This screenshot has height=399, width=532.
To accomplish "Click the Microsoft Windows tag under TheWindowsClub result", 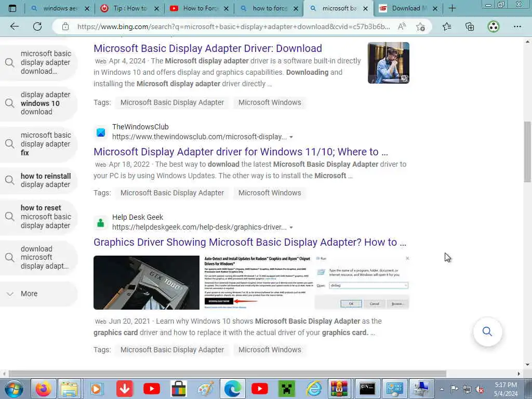I will [270, 193].
